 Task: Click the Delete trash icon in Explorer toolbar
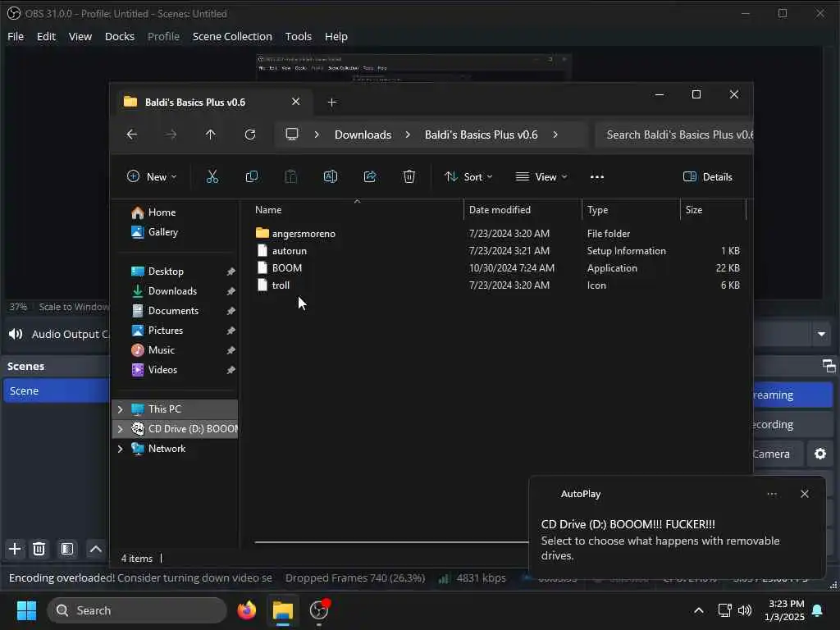(x=409, y=177)
